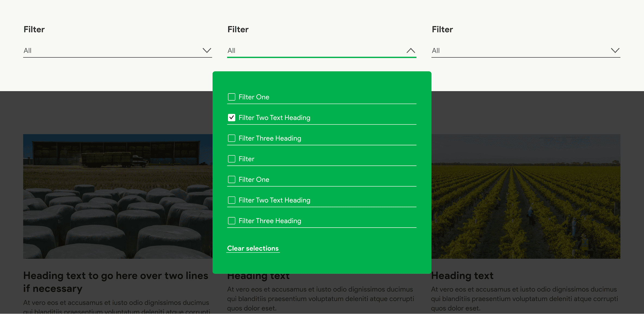Viewport: 644px width, 314px height.
Task: Tick the checkbox labeled just Filter
Action: pos(231,159)
